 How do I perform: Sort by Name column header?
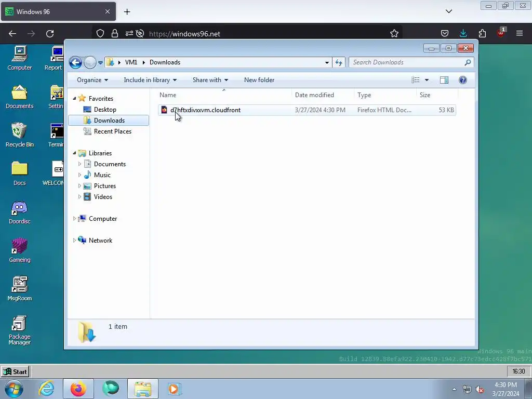click(x=224, y=95)
